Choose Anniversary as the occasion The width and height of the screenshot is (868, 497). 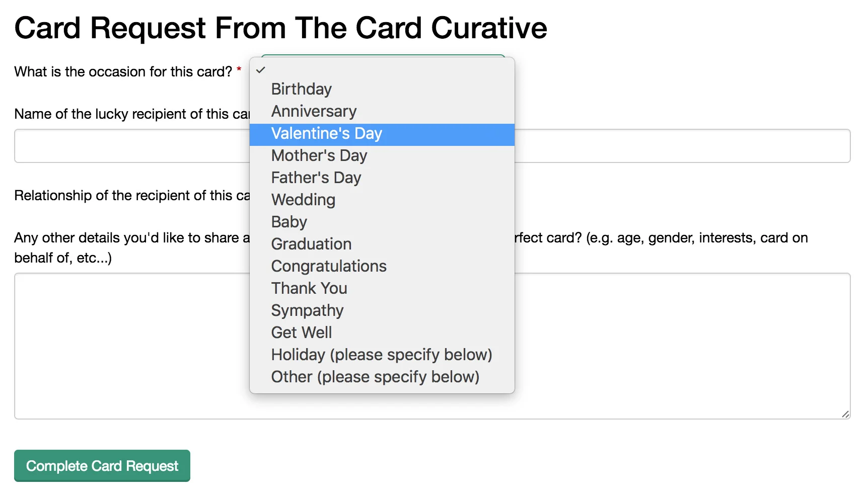pyautogui.click(x=314, y=111)
